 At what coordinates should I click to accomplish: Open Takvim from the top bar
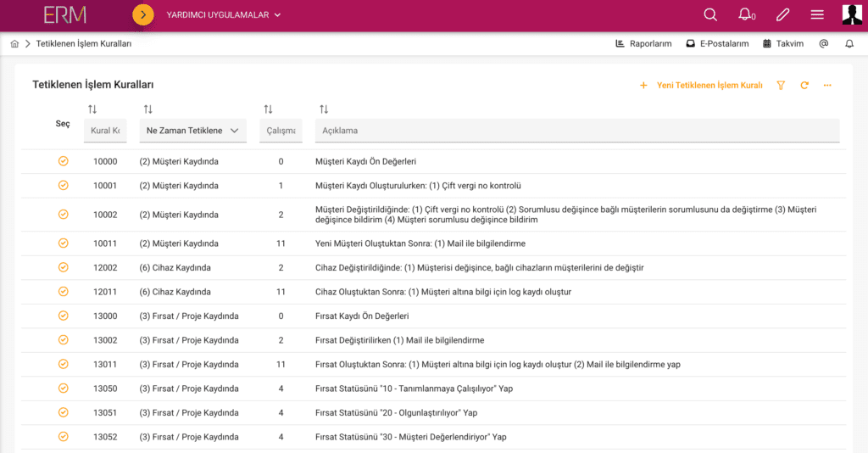pos(783,44)
